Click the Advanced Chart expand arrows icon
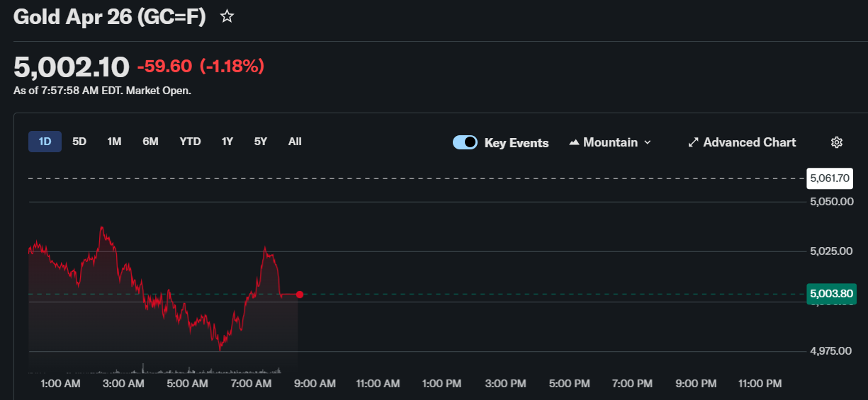Image resolution: width=868 pixels, height=400 pixels. point(693,142)
